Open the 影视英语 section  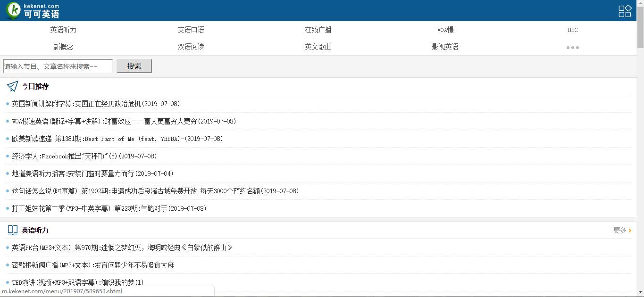click(x=445, y=47)
